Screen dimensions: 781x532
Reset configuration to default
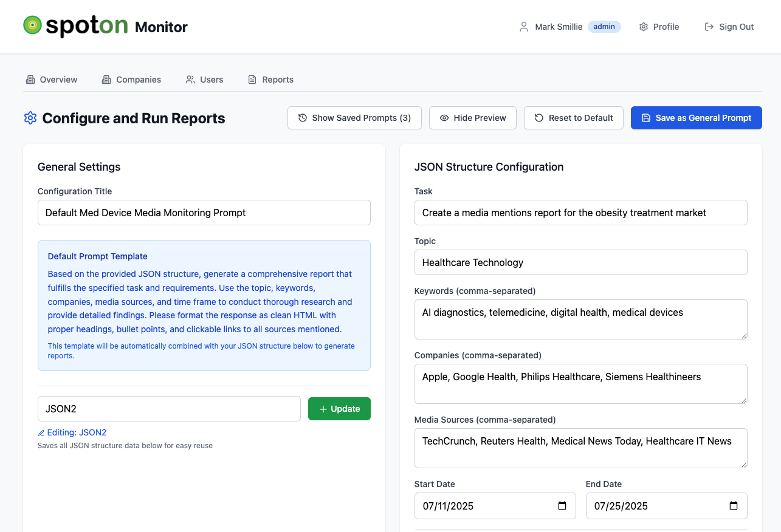573,118
